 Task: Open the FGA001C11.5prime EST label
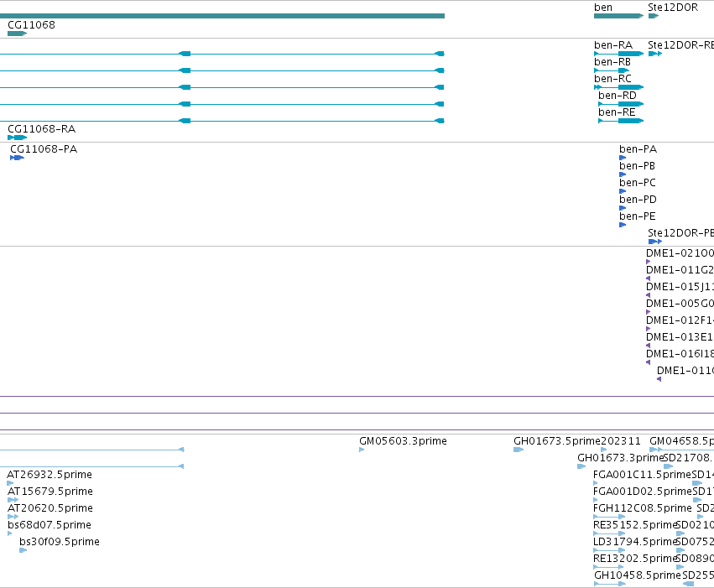tap(642, 475)
